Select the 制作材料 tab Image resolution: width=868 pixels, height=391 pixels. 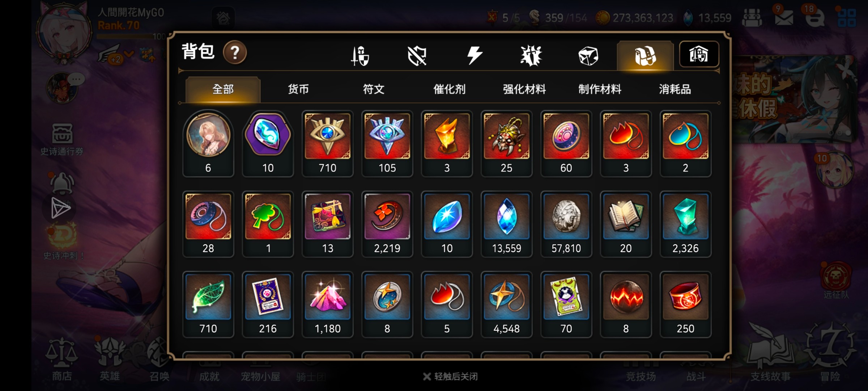[600, 89]
